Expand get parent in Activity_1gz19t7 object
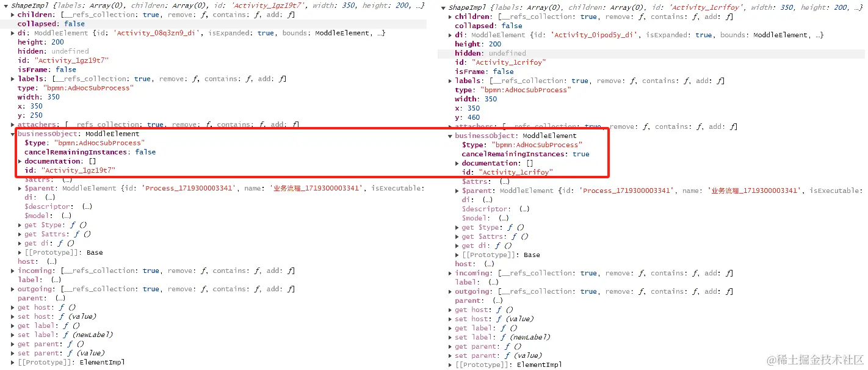 click(x=13, y=344)
